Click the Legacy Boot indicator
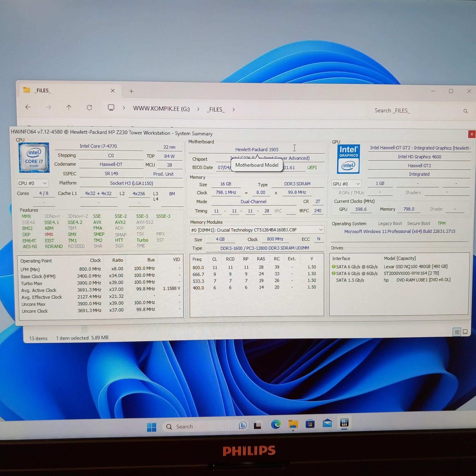Image resolution: width=476 pixels, height=476 pixels. tap(390, 224)
